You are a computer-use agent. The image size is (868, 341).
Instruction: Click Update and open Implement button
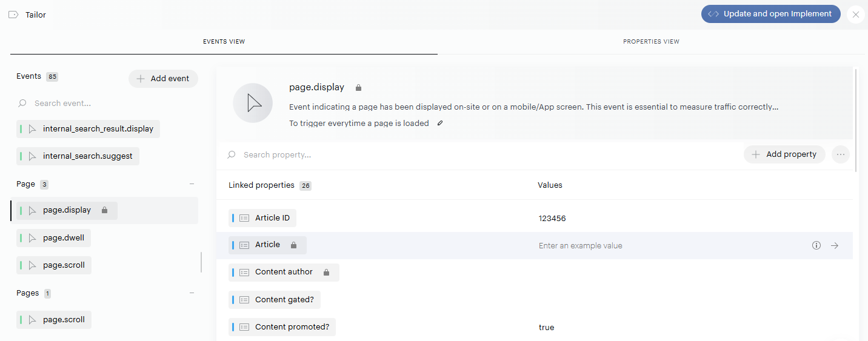770,14
